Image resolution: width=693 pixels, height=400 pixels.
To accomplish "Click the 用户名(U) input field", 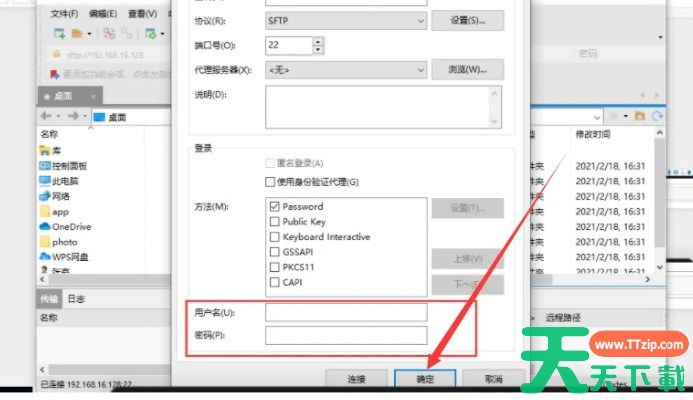I will pos(346,312).
